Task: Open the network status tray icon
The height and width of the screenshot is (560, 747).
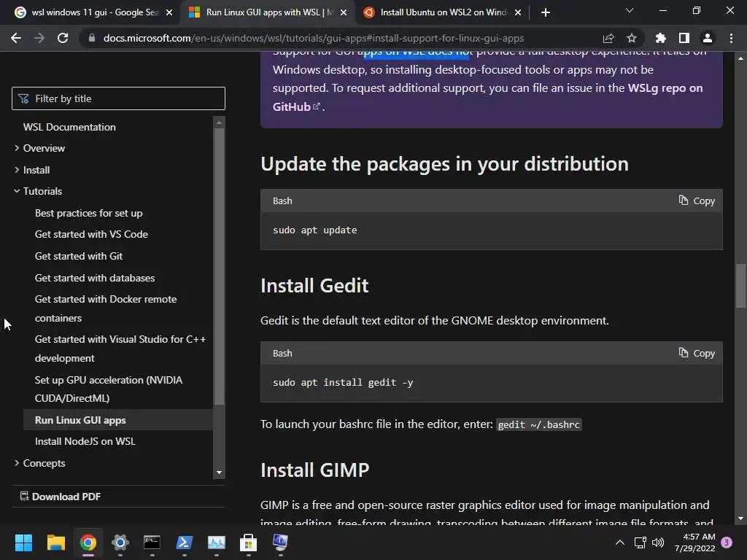Action: 640,542
